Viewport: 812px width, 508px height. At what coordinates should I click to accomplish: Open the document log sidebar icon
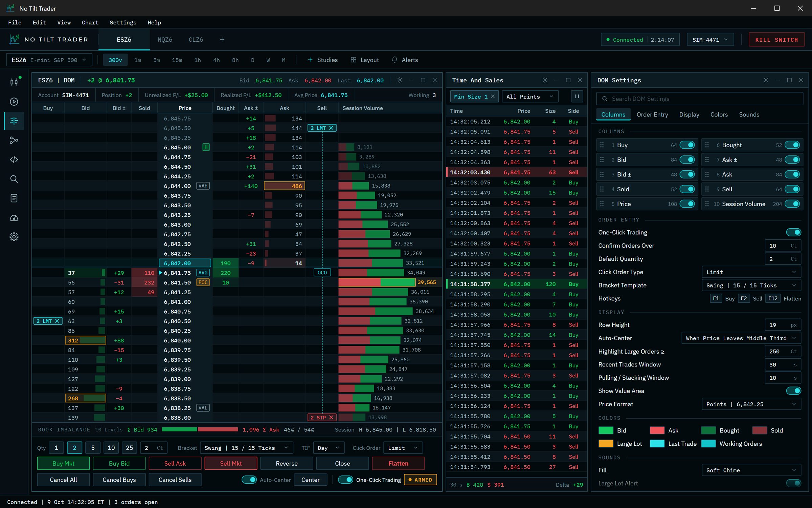point(14,198)
